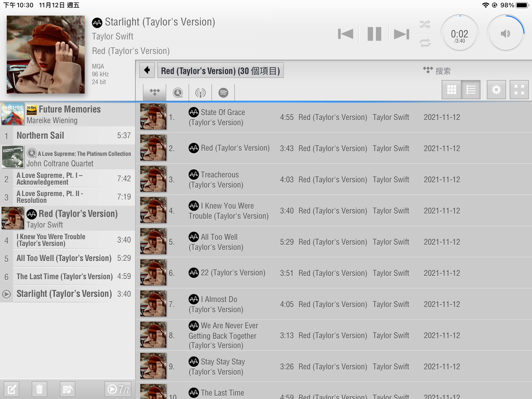Switch to grid view

[451, 90]
